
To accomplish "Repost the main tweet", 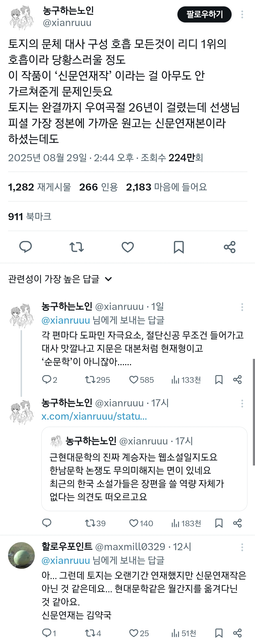I will pyautogui.click(x=76, y=248).
